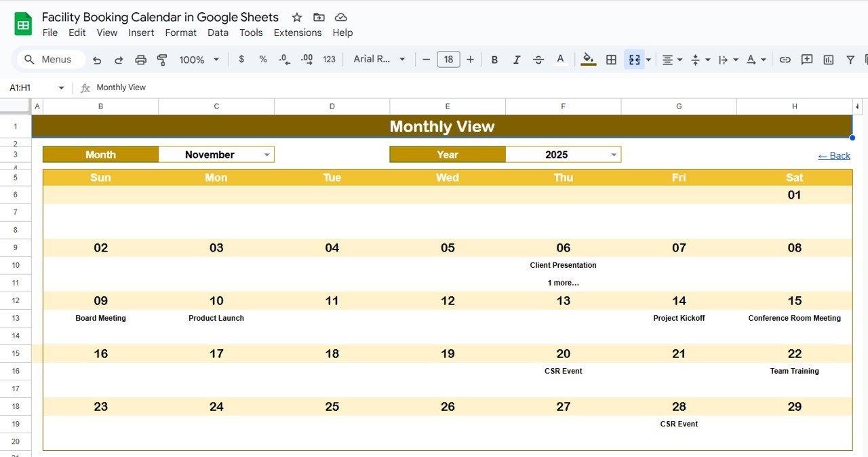This screenshot has height=457, width=868.
Task: Open the fill color picker
Action: (589, 60)
